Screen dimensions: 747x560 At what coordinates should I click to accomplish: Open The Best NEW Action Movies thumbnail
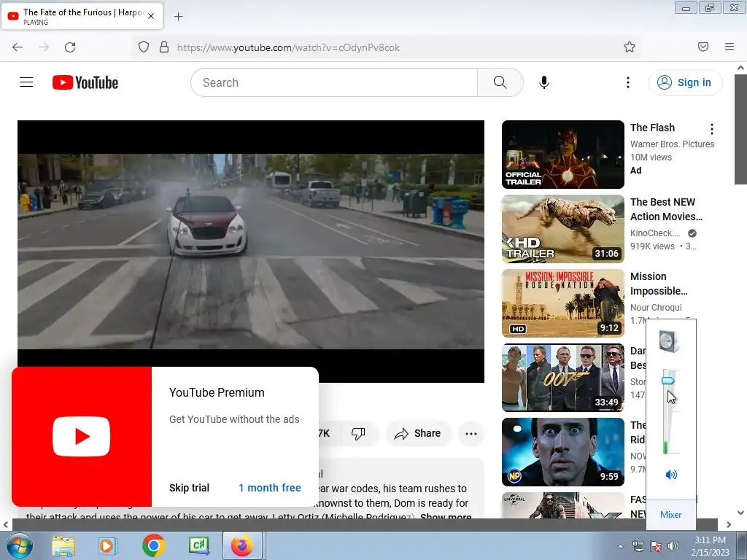[x=563, y=229]
